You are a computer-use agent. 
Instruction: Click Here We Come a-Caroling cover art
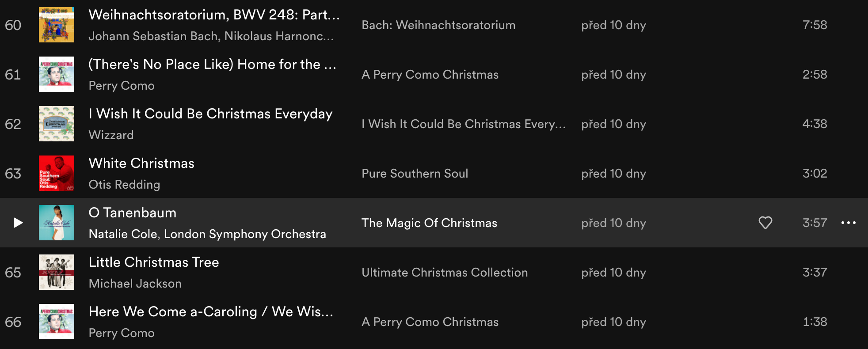click(57, 322)
